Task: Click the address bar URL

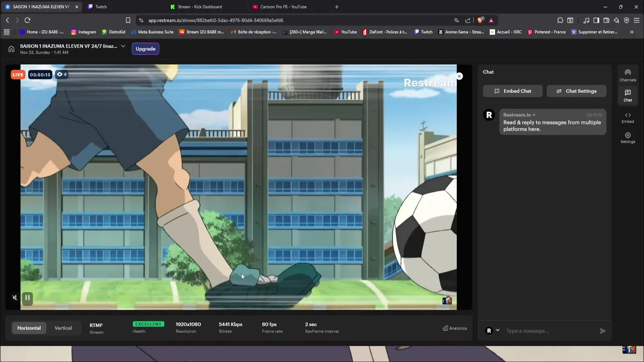Action: point(216,20)
